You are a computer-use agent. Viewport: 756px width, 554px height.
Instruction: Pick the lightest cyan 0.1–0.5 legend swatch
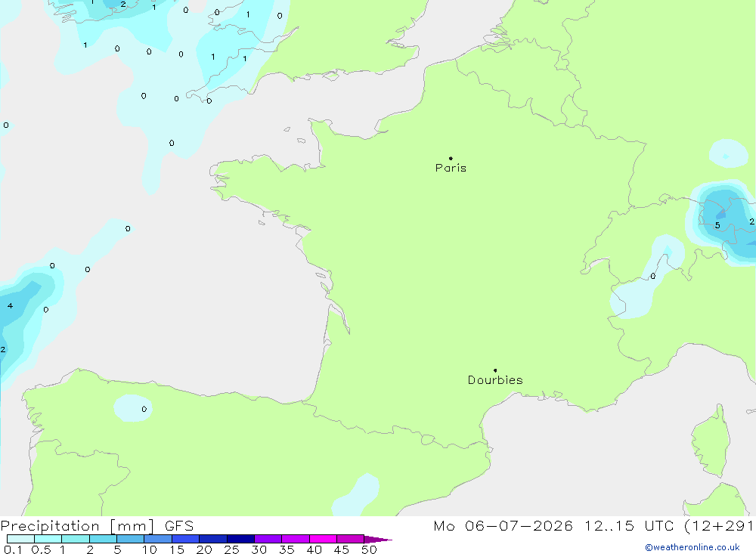[20, 539]
